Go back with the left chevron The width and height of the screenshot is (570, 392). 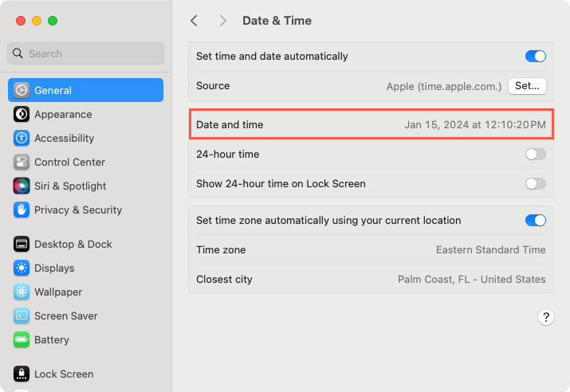(x=195, y=21)
